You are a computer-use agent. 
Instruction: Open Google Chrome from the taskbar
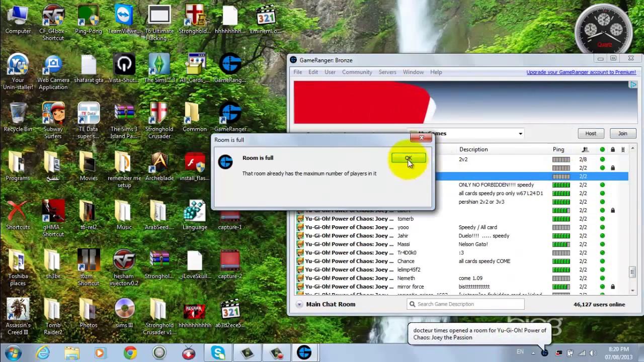[x=130, y=352]
